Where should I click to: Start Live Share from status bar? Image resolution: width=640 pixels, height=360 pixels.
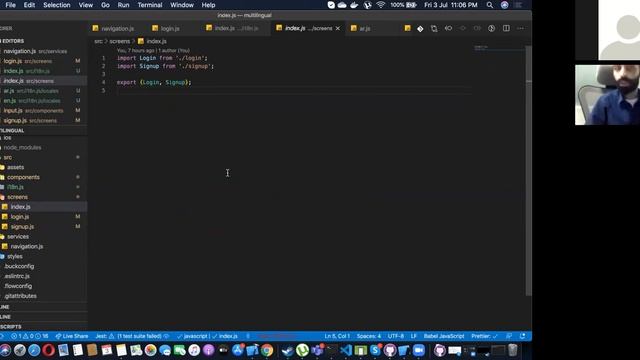pos(72,336)
